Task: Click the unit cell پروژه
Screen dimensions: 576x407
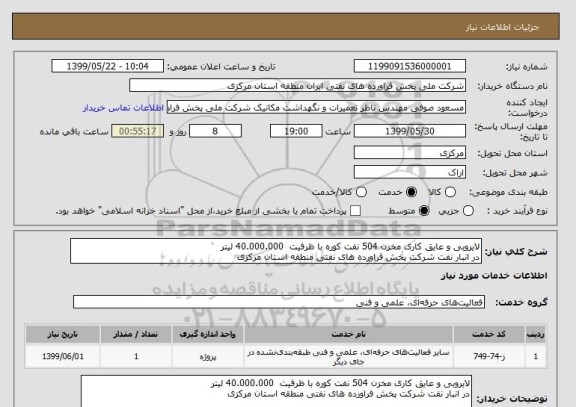Action: tap(208, 356)
